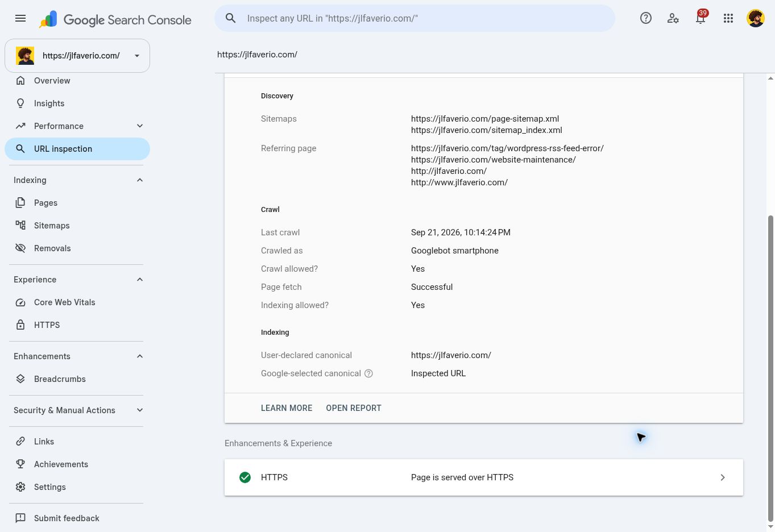The height and width of the screenshot is (532, 775).
Task: Click the Removals crossed-eye icon
Action: coord(20,248)
